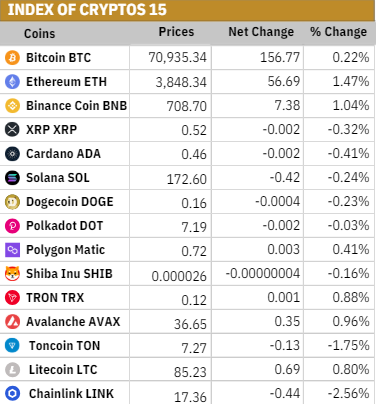
Task: Select the Bitcoin price cell 70,935.34
Action: [177, 58]
